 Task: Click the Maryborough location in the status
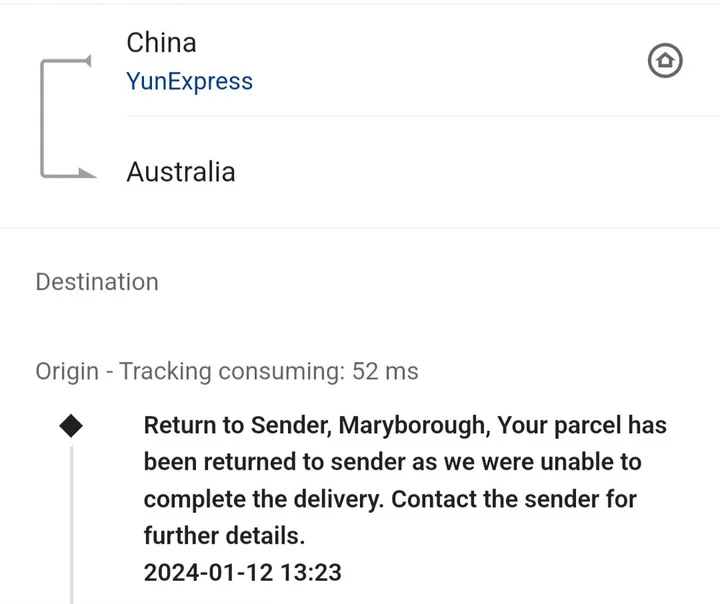[x=412, y=426]
